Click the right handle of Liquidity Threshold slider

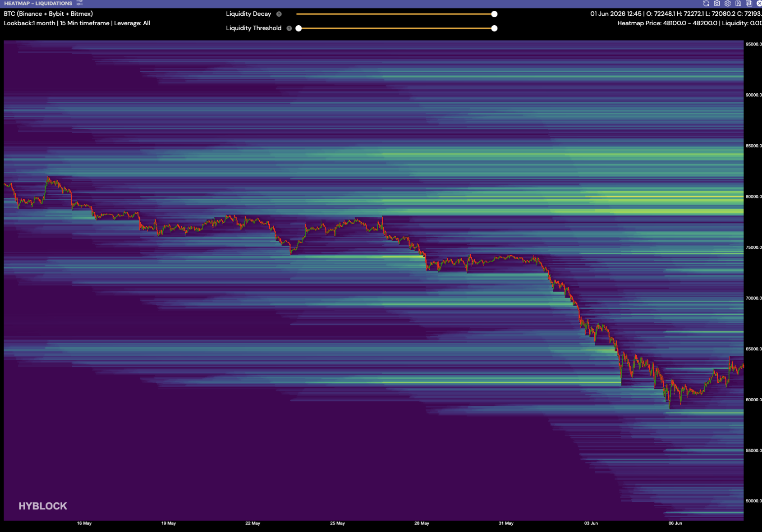(x=495, y=28)
